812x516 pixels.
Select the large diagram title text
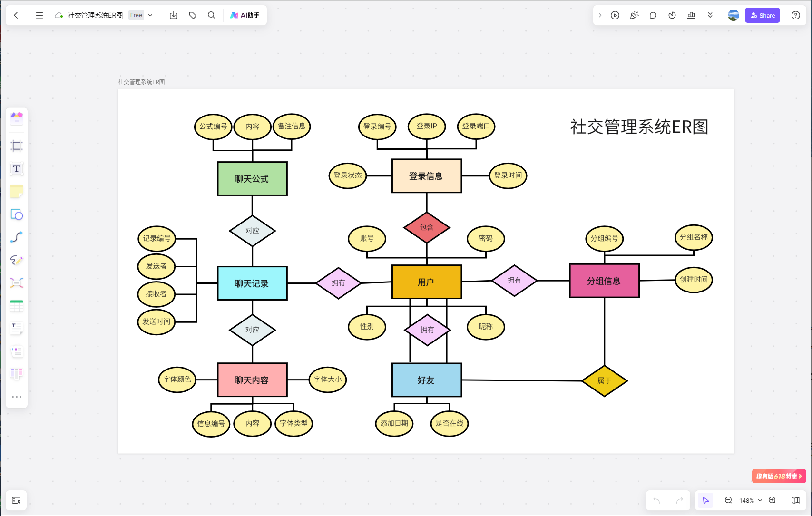click(639, 127)
